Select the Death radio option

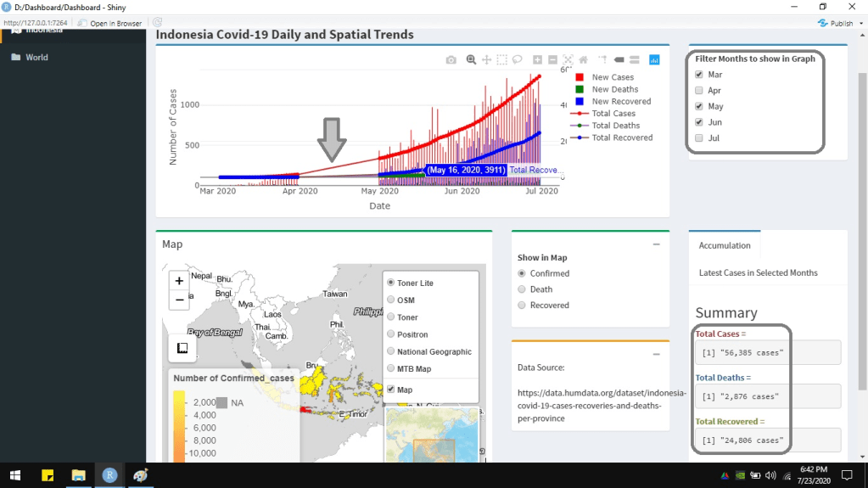[523, 289]
